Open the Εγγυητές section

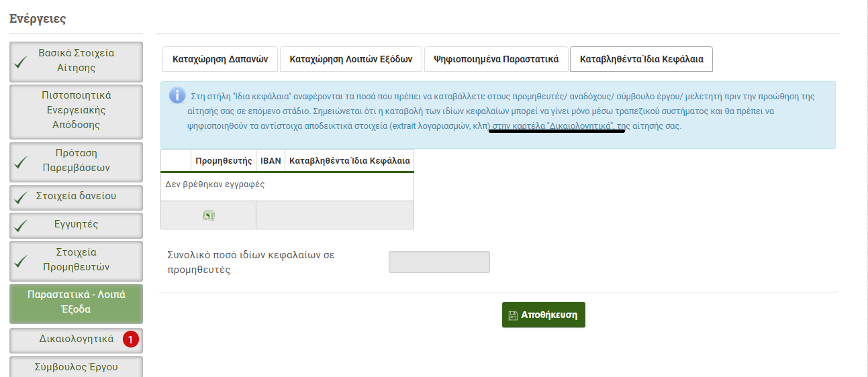coord(76,225)
